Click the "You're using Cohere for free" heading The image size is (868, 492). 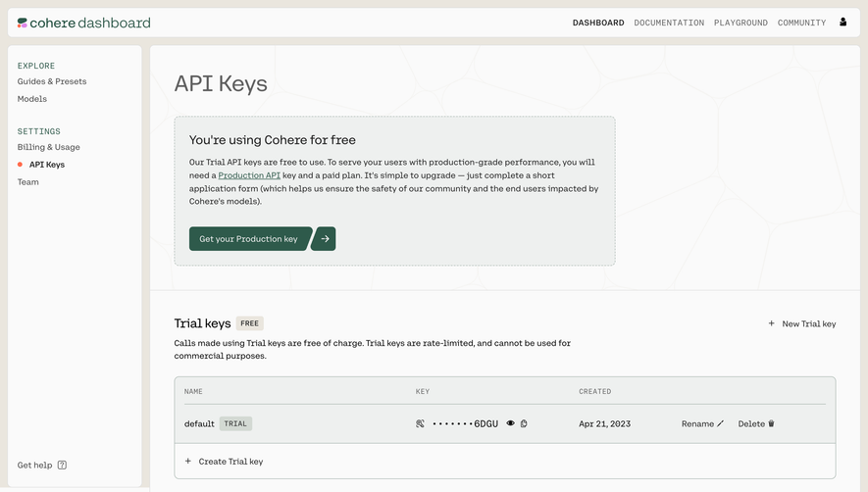point(273,140)
